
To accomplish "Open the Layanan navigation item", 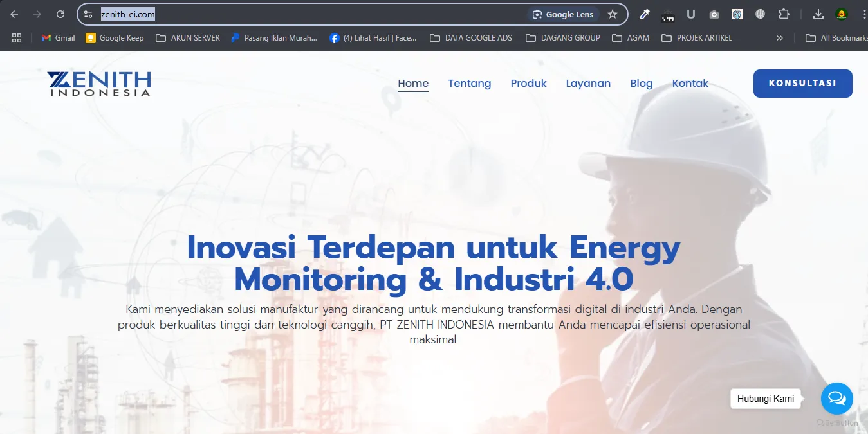I will pos(588,84).
